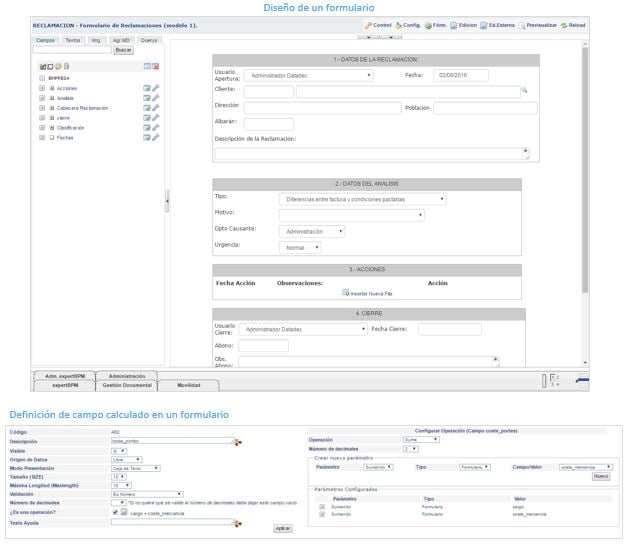This screenshot has width=628, height=544.
Task: Switch to the Img tab
Action: [x=96, y=40]
